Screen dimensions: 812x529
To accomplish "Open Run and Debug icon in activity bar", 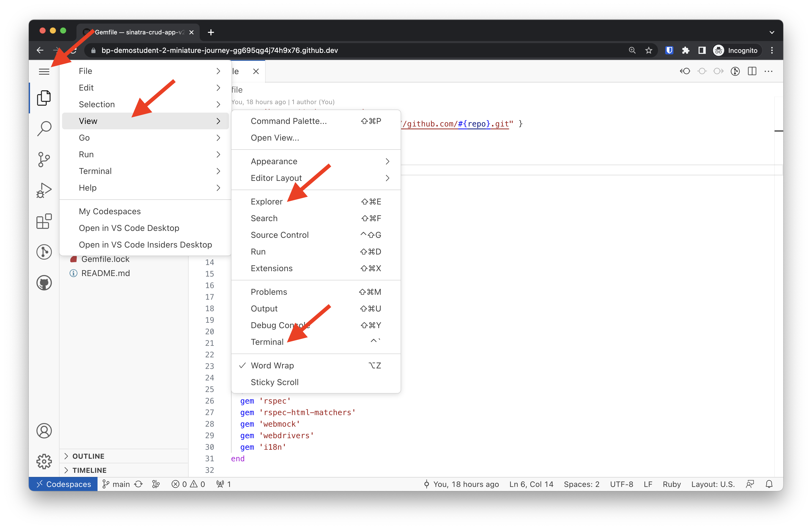I will pyautogui.click(x=44, y=190).
